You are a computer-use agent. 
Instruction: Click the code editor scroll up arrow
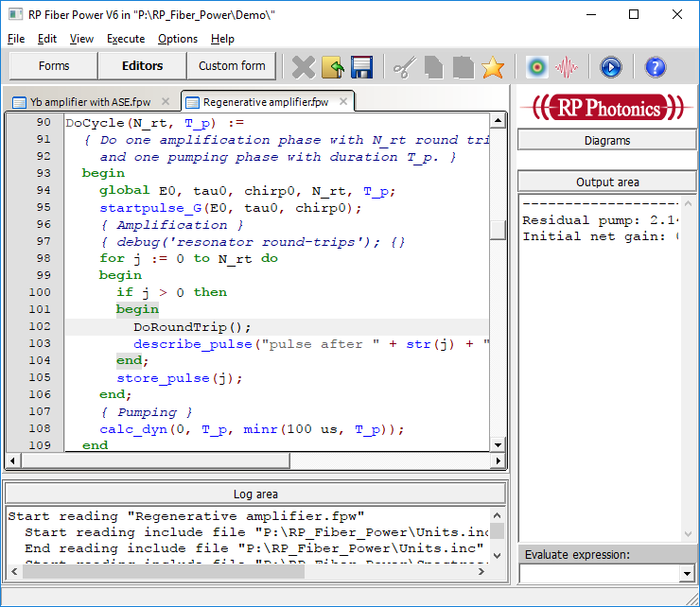click(x=498, y=120)
